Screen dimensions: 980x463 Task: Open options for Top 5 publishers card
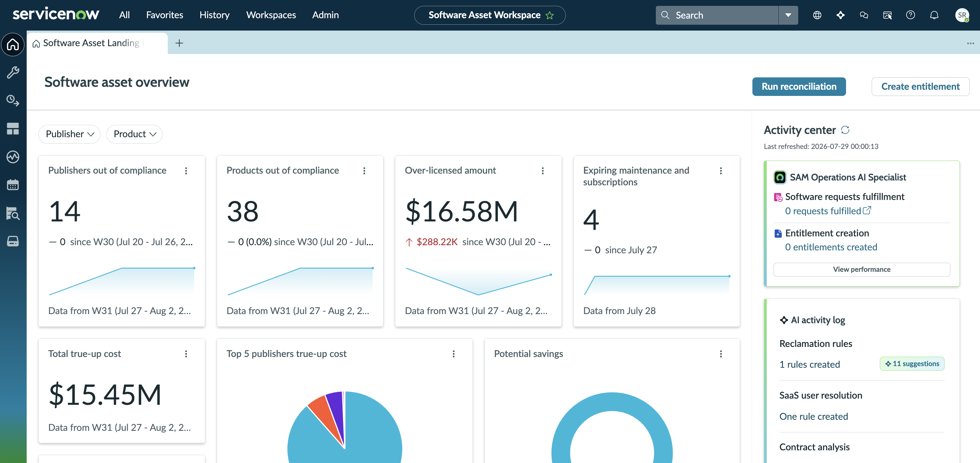[454, 354]
